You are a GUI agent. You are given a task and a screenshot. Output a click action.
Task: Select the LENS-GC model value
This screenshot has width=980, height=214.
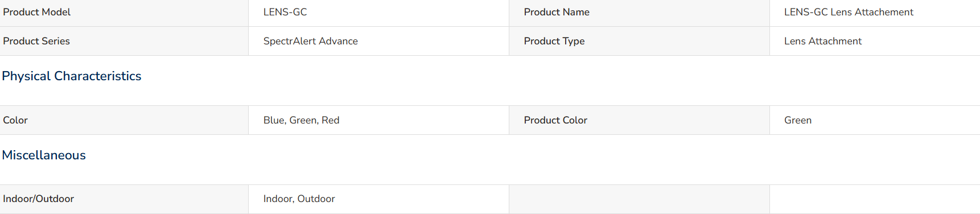point(285,12)
